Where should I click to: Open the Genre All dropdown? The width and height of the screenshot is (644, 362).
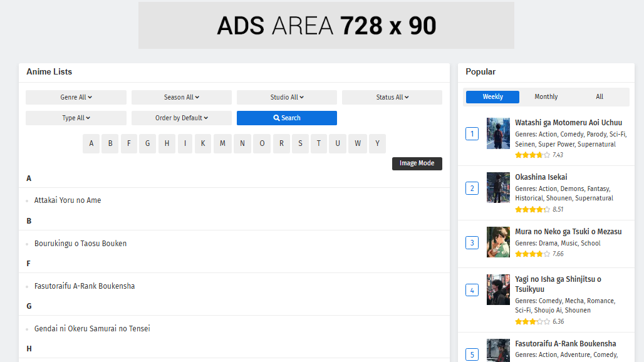pyautogui.click(x=76, y=97)
